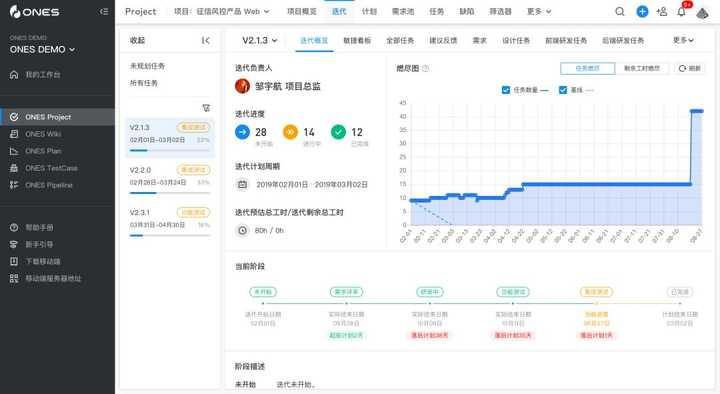Switch to the 敏捷看板 sub-tab

(357, 40)
